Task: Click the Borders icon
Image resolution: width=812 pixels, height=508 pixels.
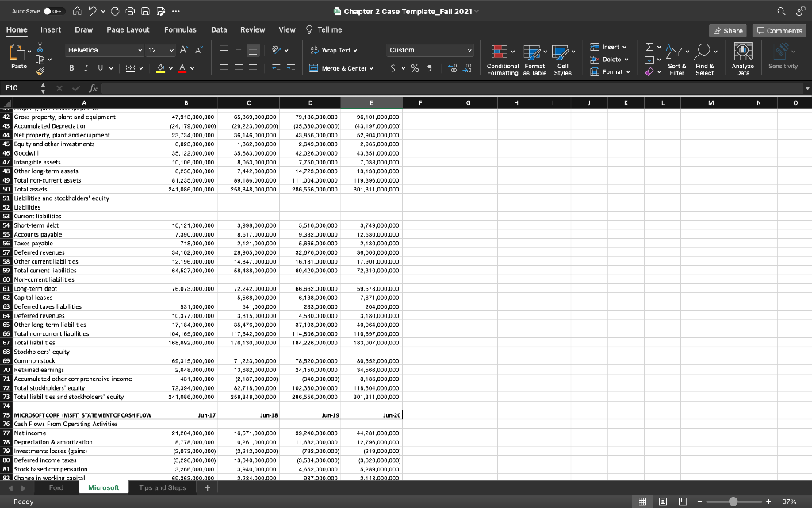Action: pyautogui.click(x=131, y=68)
